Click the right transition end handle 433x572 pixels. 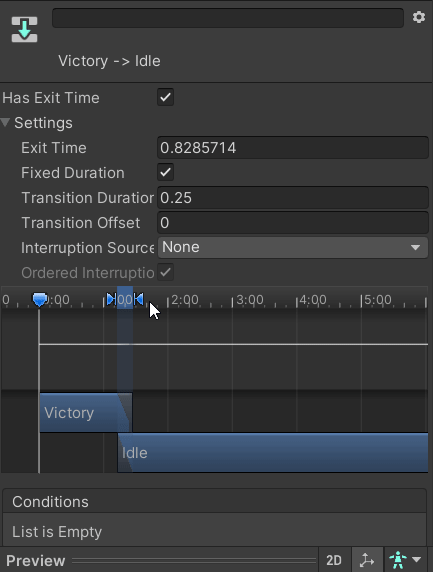[x=139, y=299]
